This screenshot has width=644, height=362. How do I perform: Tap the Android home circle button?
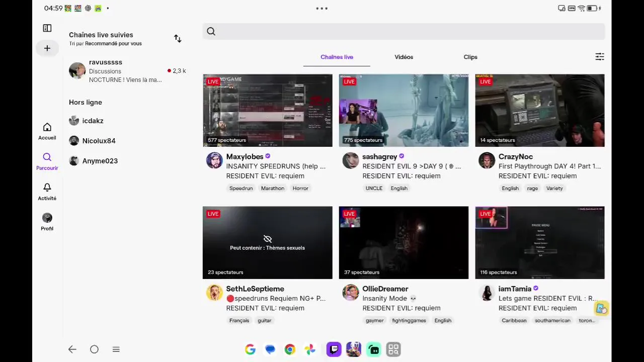[94, 349]
